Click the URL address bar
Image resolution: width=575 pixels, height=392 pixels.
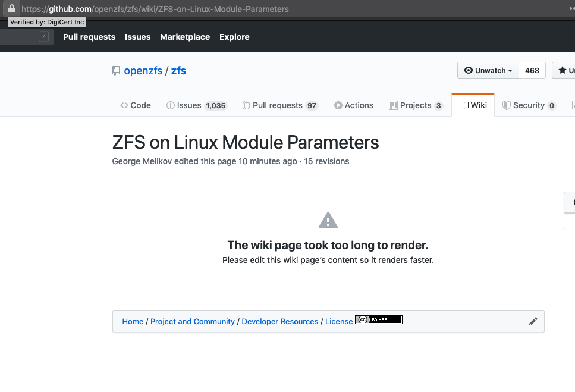coord(155,9)
